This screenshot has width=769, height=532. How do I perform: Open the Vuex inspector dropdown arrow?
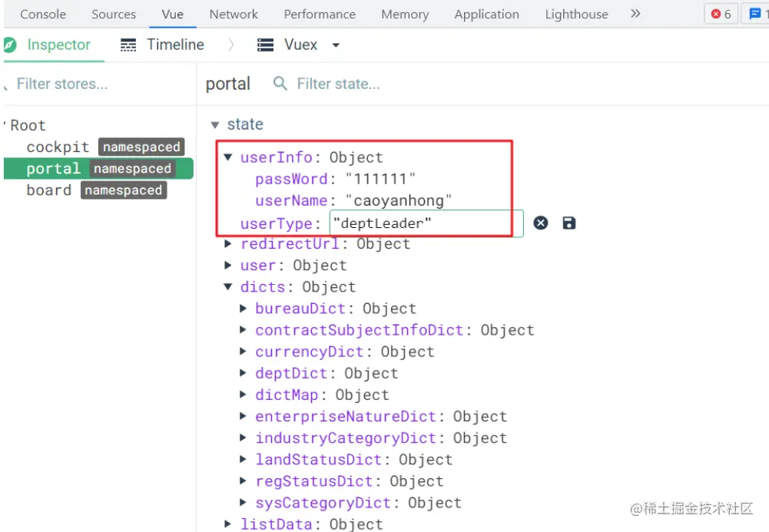(x=336, y=45)
